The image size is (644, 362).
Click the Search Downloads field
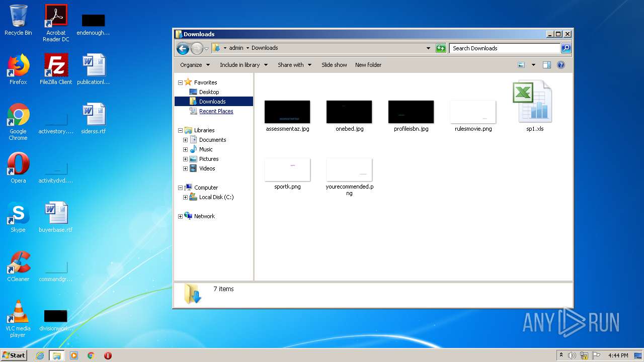[x=505, y=48]
